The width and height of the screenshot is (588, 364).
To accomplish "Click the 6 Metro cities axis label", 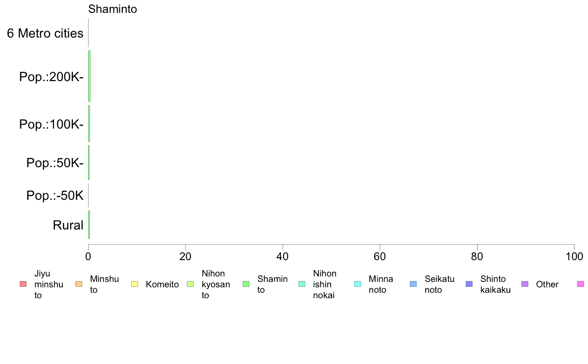I will (45, 34).
